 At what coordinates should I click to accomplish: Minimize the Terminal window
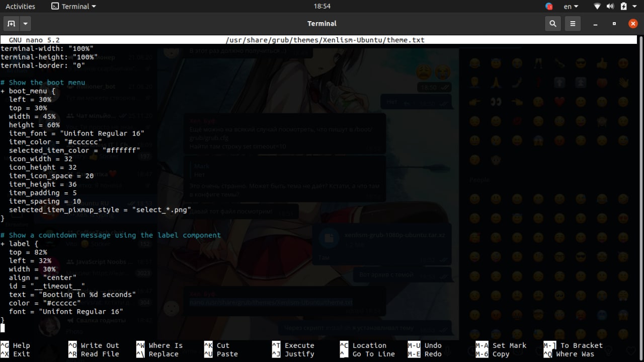click(596, 24)
